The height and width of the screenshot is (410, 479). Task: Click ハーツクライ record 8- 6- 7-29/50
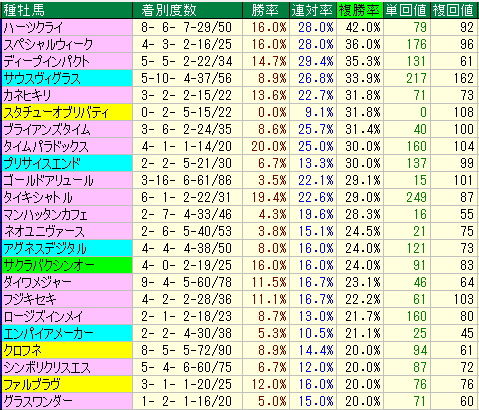(186, 27)
